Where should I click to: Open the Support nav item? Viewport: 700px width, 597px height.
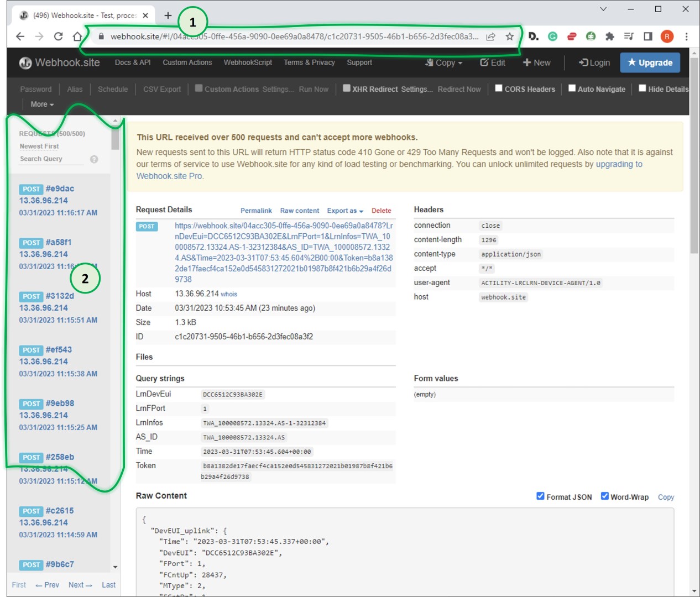(x=359, y=62)
